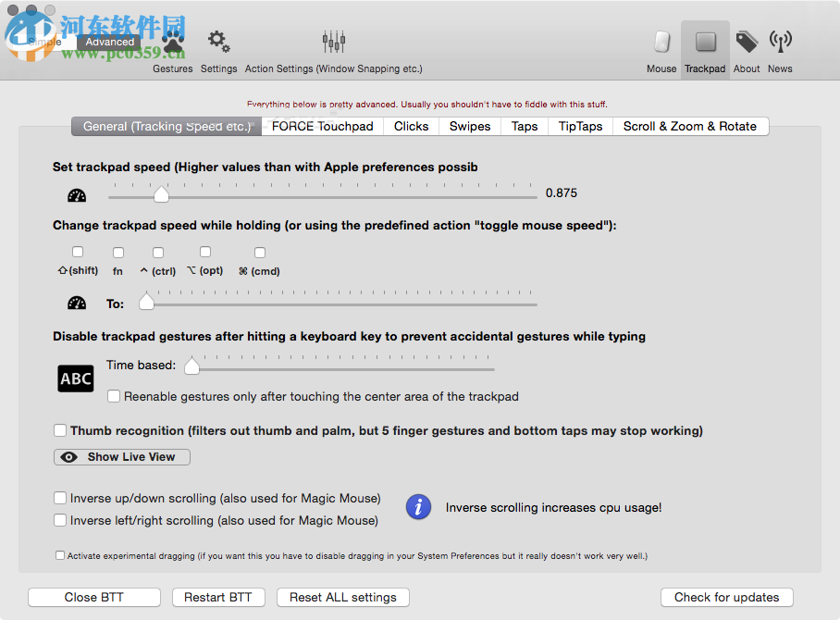Enable Thumb recognition filtering
The width and height of the screenshot is (840, 620).
tap(60, 430)
